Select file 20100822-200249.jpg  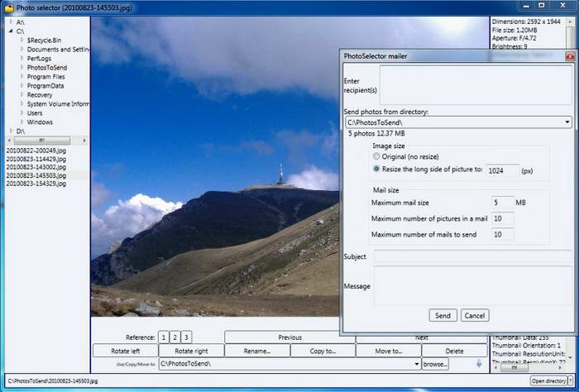[36, 151]
